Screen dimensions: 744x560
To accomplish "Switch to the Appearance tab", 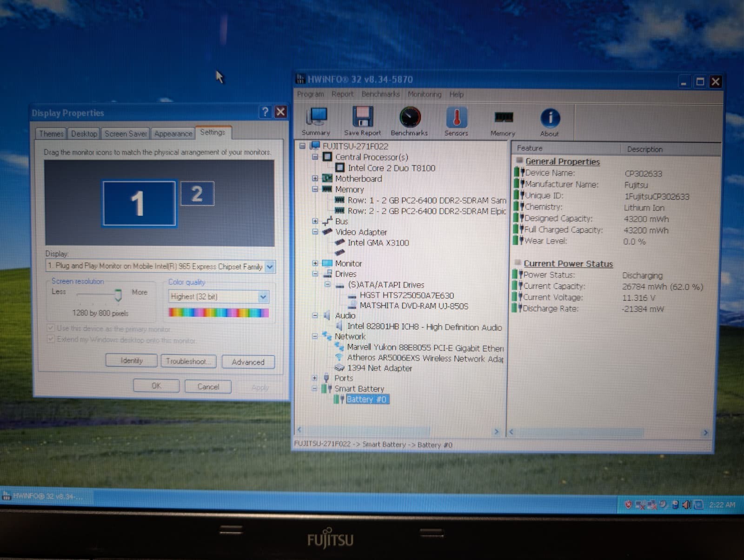I will pyautogui.click(x=173, y=134).
